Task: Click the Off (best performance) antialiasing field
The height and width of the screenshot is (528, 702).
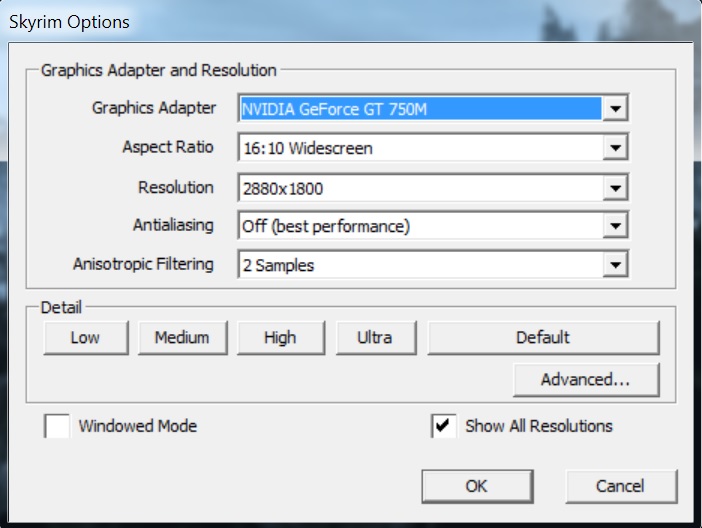Action: click(433, 226)
